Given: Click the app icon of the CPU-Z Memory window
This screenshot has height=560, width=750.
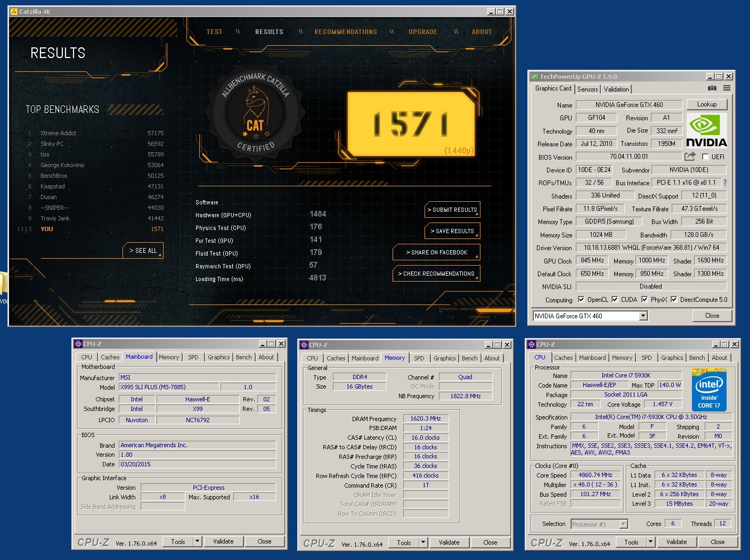Looking at the screenshot, I should point(304,345).
